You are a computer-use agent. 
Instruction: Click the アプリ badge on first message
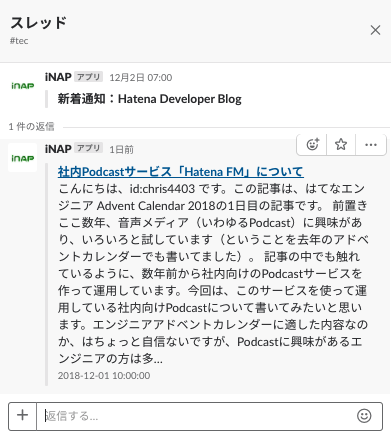pyautogui.click(x=88, y=77)
